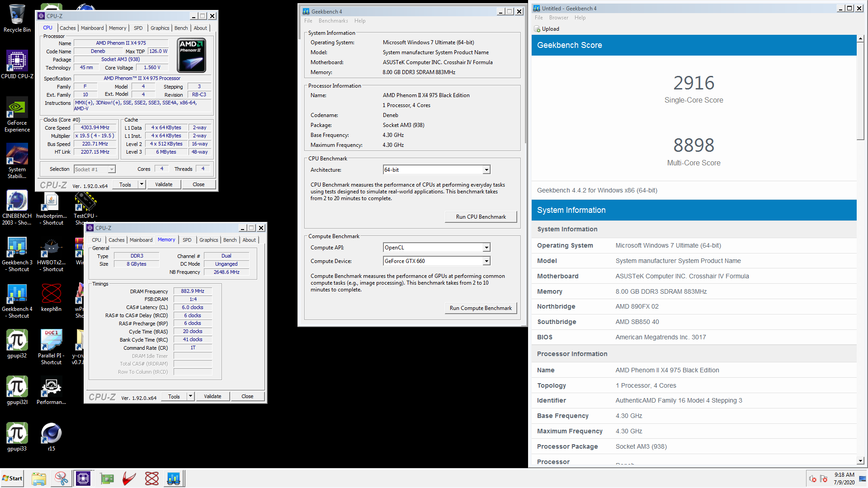Click Validate in Memory CPU-Z window
868x488 pixels.
tap(212, 396)
